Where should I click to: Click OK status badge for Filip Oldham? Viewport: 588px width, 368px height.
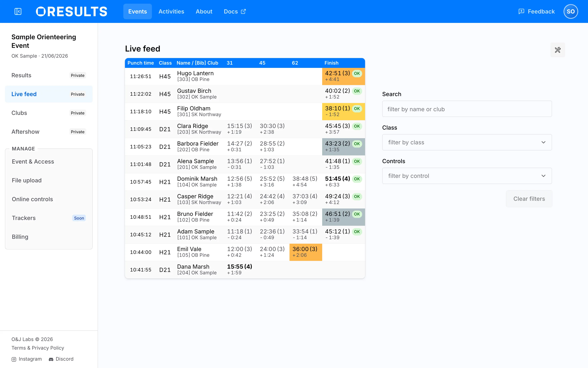pyautogui.click(x=357, y=109)
